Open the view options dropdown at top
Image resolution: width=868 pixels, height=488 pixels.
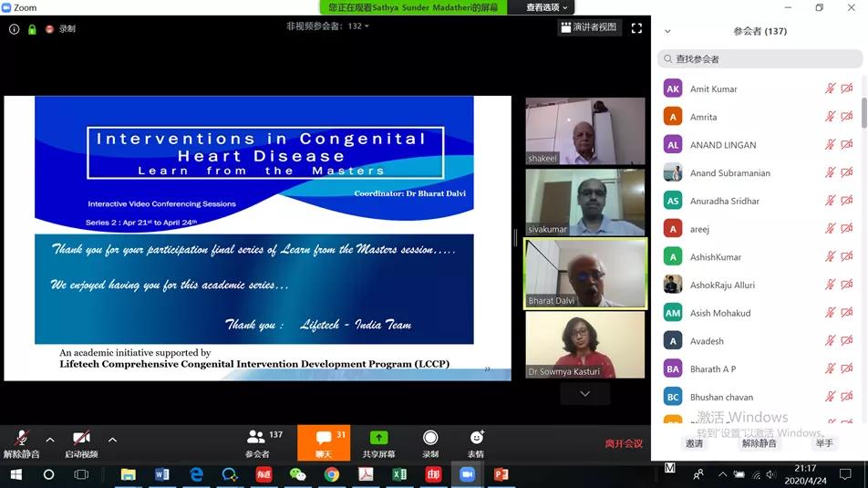(547, 7)
